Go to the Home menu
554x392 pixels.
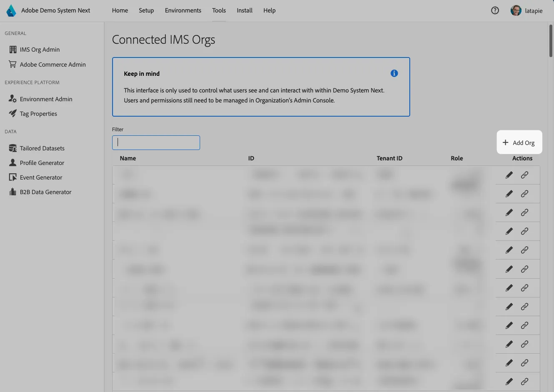(x=120, y=10)
